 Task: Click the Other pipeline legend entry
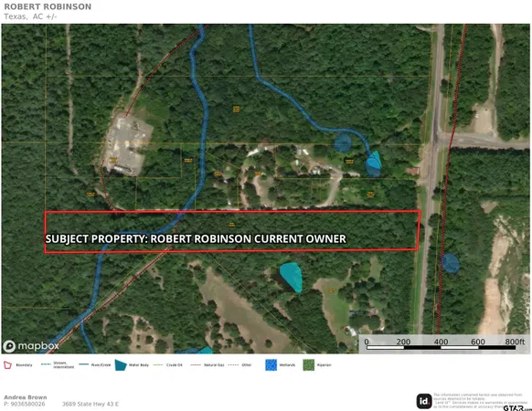(239, 365)
